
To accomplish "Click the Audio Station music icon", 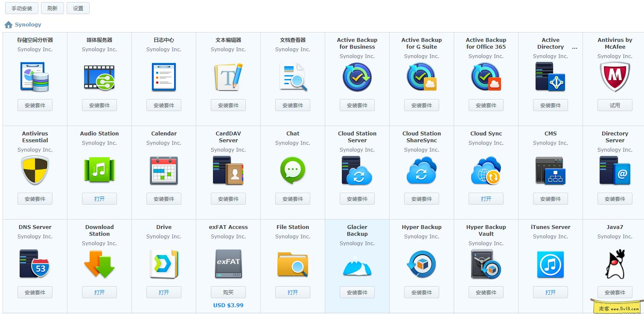I will click(x=99, y=170).
